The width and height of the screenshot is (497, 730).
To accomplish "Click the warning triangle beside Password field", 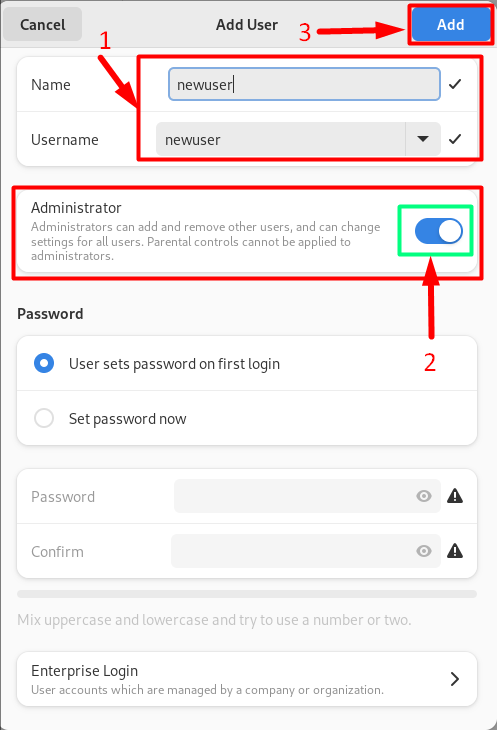I will [455, 496].
